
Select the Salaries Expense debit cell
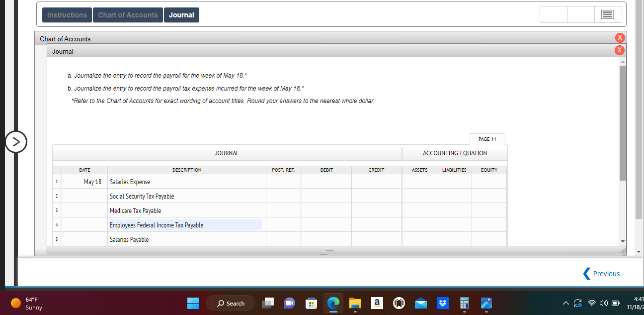point(326,182)
